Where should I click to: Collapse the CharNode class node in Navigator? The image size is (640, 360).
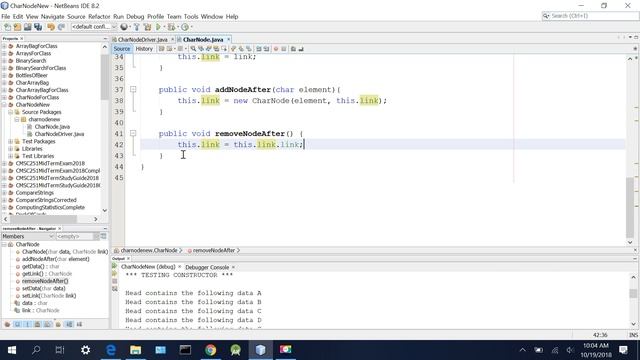click(x=4, y=244)
